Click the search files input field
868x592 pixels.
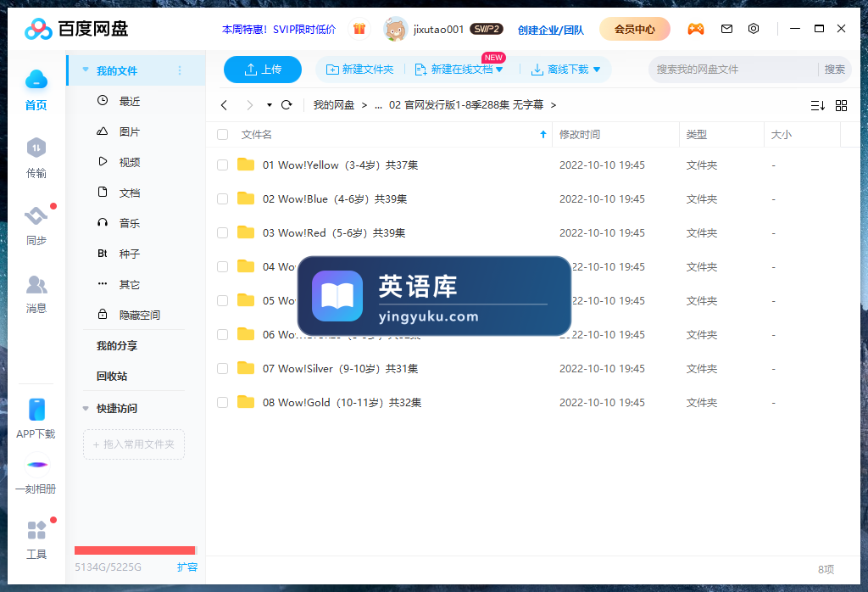tap(733, 70)
